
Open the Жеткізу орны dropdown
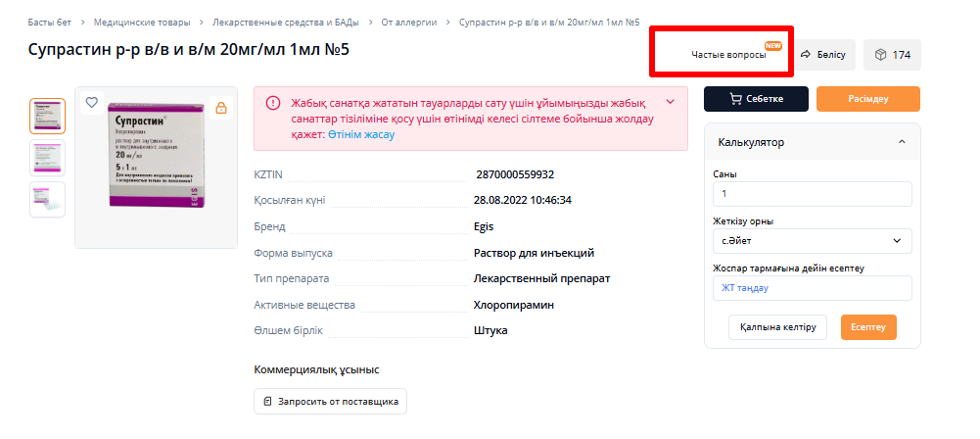(x=813, y=241)
